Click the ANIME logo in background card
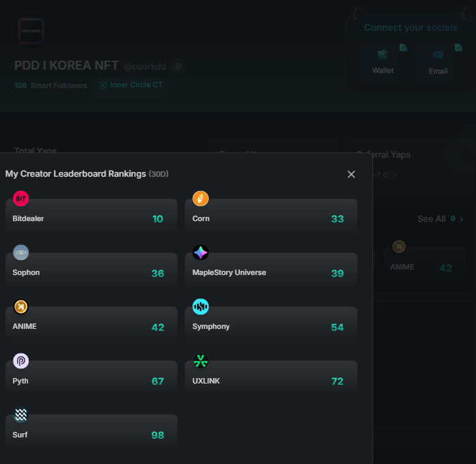This screenshot has height=464, width=476. click(399, 246)
